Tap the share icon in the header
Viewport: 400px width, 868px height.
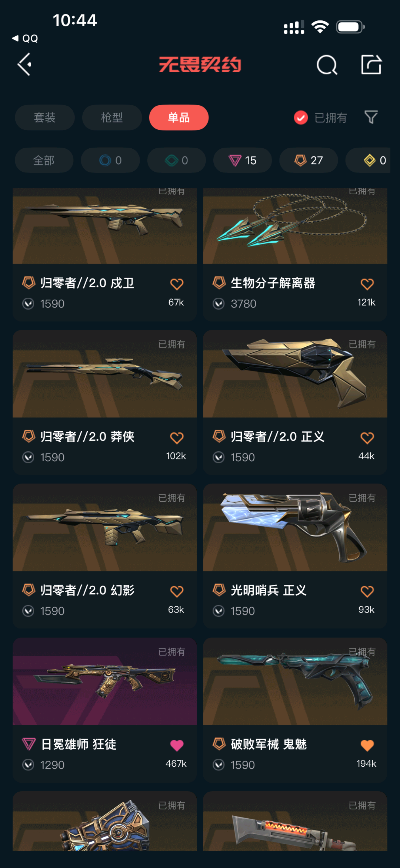[x=371, y=65]
